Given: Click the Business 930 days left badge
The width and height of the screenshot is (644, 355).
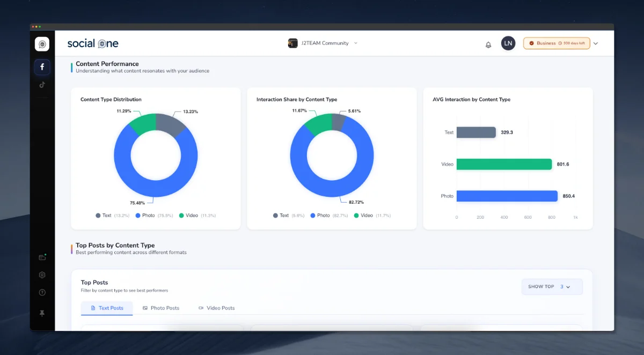Looking at the screenshot, I should 557,43.
